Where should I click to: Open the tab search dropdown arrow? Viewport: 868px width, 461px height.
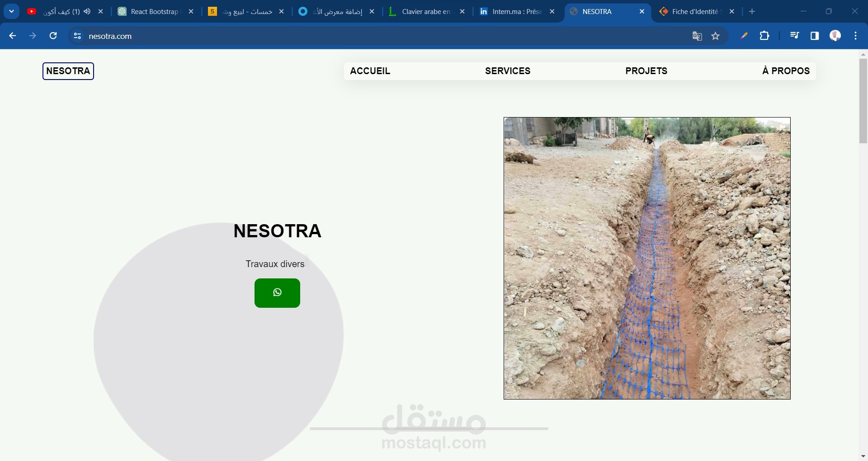(x=12, y=11)
